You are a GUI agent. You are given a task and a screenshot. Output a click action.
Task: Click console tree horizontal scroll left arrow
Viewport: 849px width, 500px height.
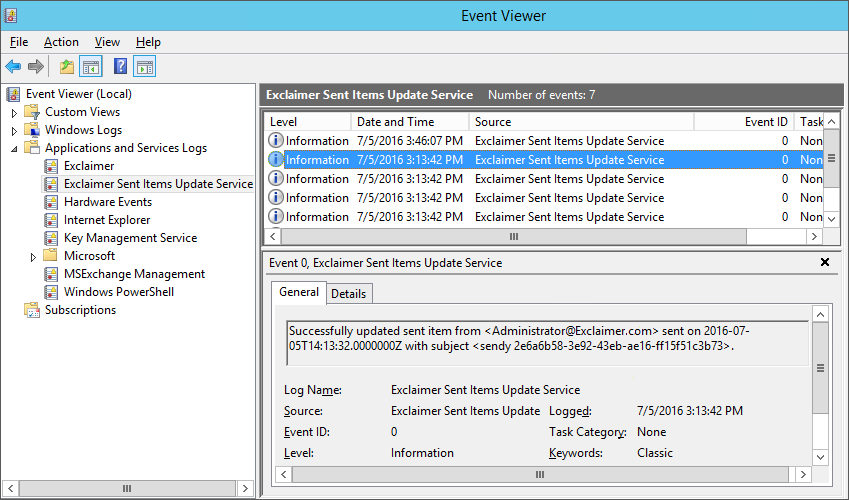(x=11, y=489)
